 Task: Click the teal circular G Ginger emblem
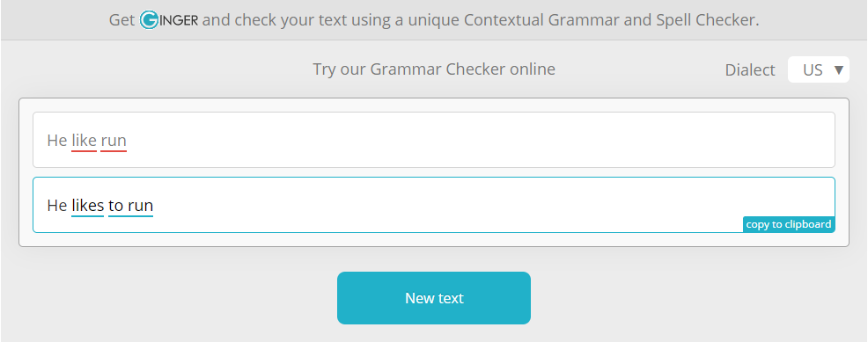click(149, 20)
